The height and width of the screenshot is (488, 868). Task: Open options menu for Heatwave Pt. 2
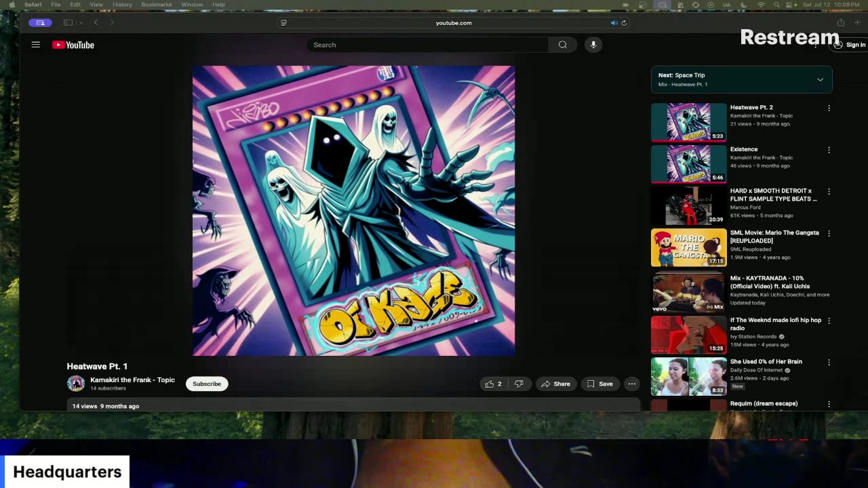coord(829,108)
